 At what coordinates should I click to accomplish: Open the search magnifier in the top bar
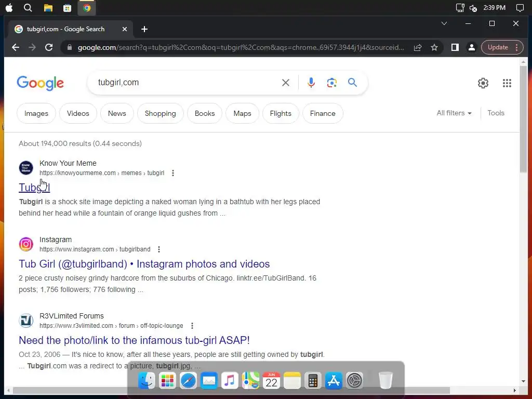28,7
